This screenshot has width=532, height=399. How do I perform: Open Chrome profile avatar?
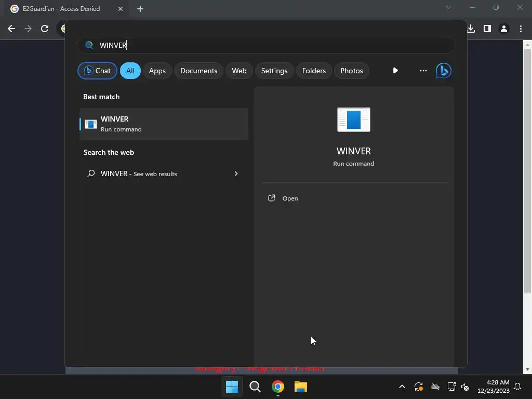click(504, 29)
